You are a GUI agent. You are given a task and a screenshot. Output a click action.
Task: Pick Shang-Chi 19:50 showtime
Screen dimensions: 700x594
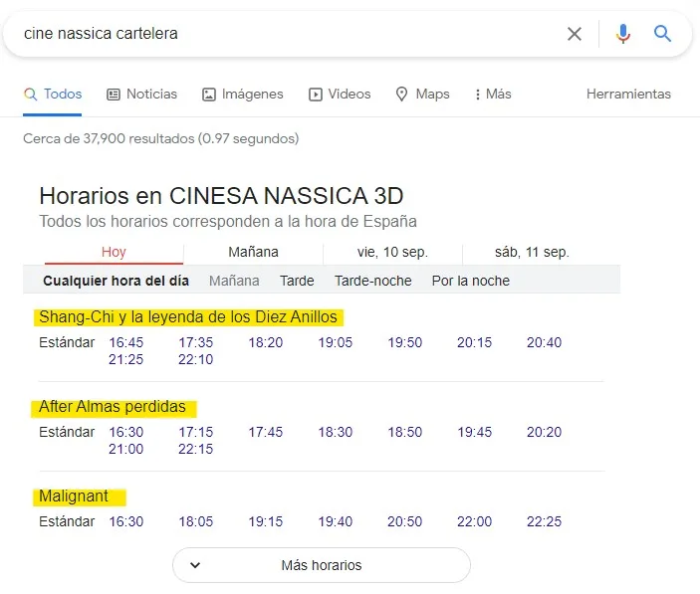[404, 342]
